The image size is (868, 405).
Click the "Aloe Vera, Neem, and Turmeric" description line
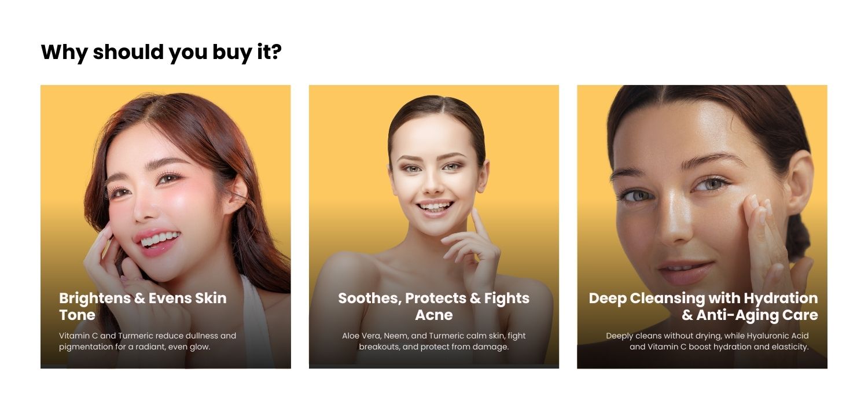[434, 336]
